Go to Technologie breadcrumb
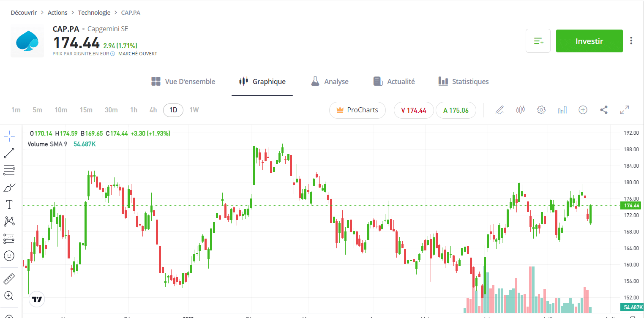Screen dimensions: 644x318 pyautogui.click(x=94, y=13)
